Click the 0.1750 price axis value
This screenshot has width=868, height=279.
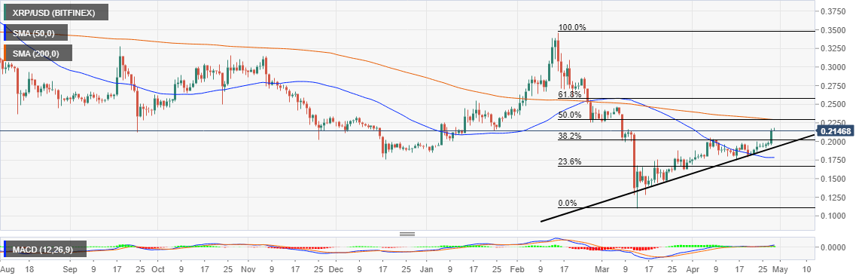pyautogui.click(x=834, y=161)
